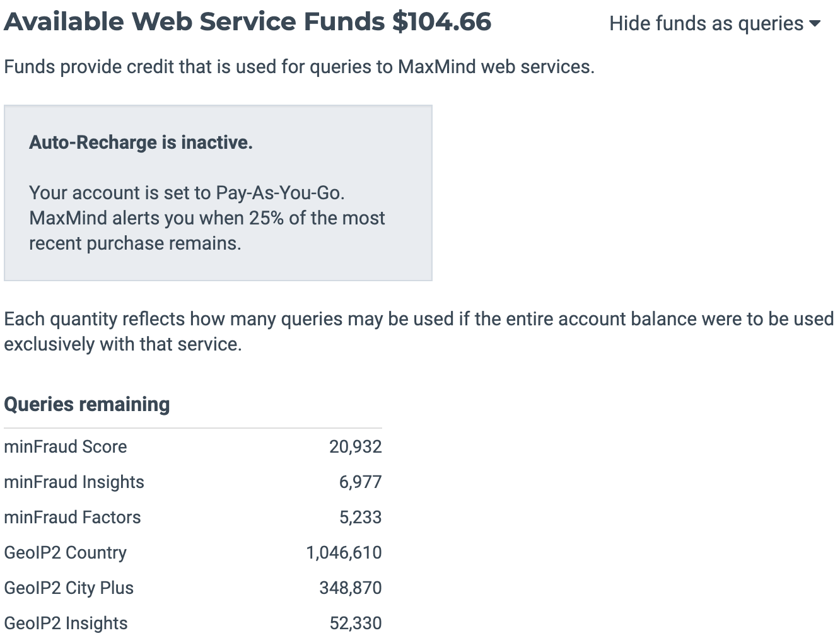Click the 348,870 GeoIP2 City Plus count

coord(350,588)
